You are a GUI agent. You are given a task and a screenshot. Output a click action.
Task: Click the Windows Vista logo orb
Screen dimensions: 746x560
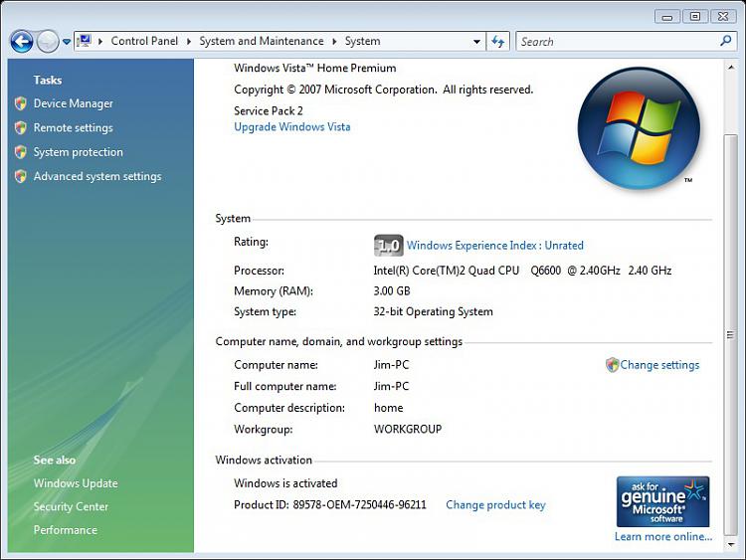[639, 128]
